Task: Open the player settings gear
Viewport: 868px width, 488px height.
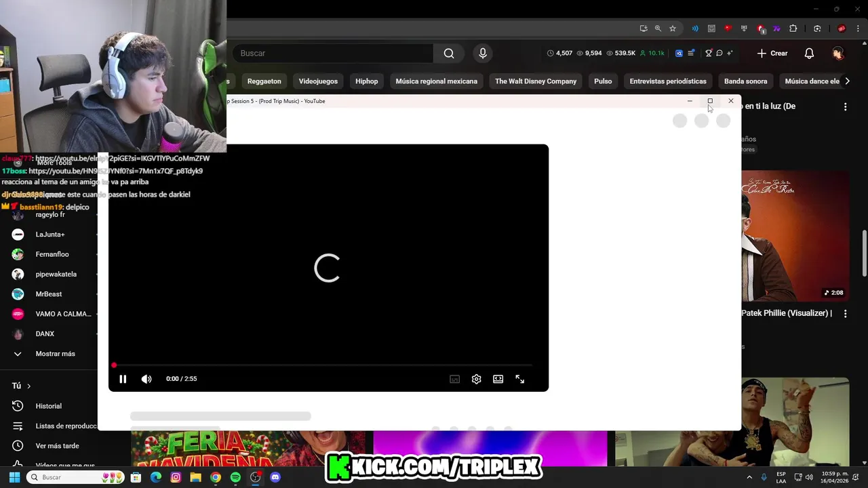Action: (x=476, y=379)
